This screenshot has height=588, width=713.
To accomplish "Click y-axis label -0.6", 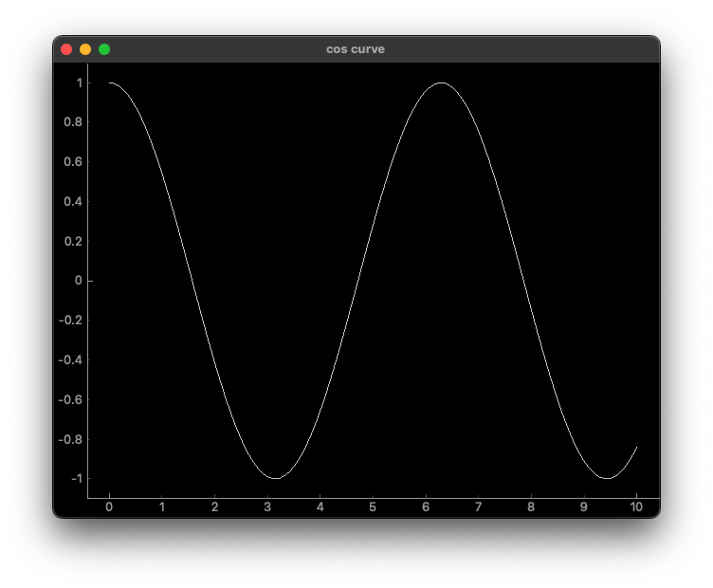I will pyautogui.click(x=70, y=399).
